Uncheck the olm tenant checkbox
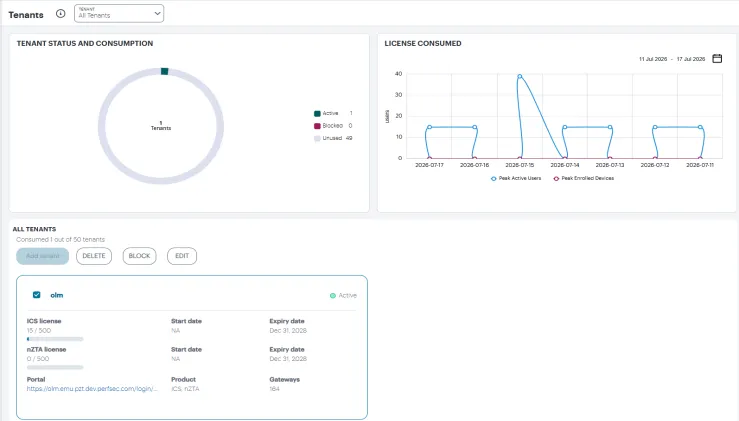Viewport: 739px width, 421px height. pyautogui.click(x=36, y=295)
